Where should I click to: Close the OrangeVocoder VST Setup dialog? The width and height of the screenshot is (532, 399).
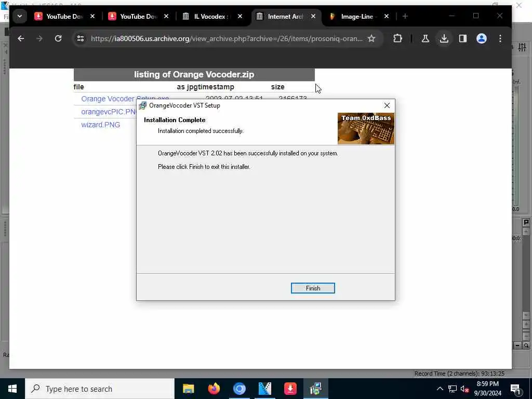coord(387,105)
